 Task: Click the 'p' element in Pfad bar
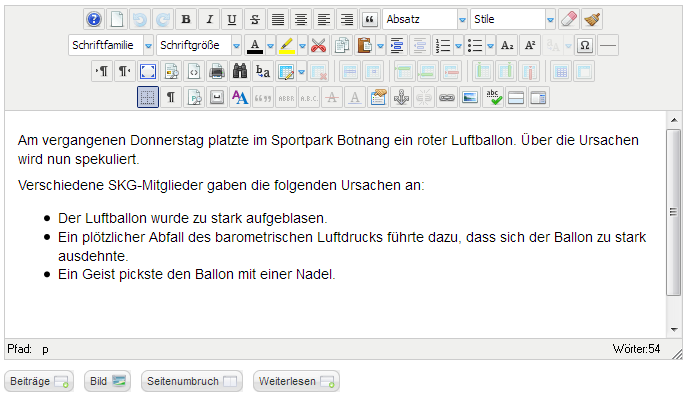[45, 350]
